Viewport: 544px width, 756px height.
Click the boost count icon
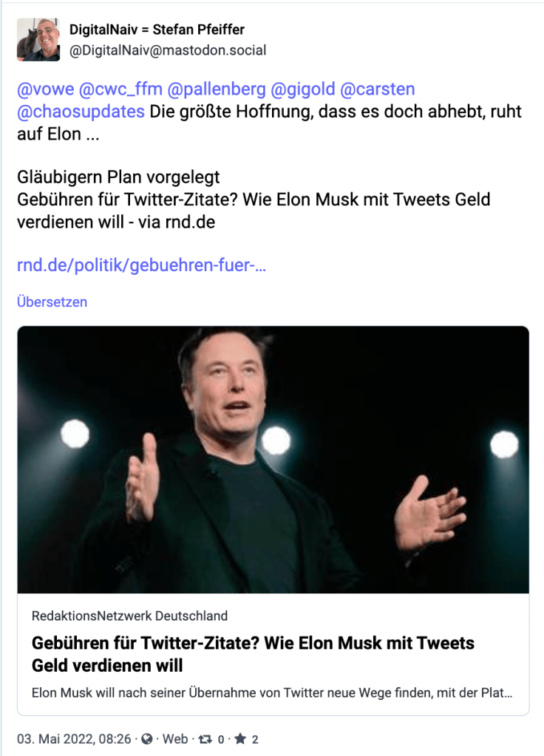205,738
